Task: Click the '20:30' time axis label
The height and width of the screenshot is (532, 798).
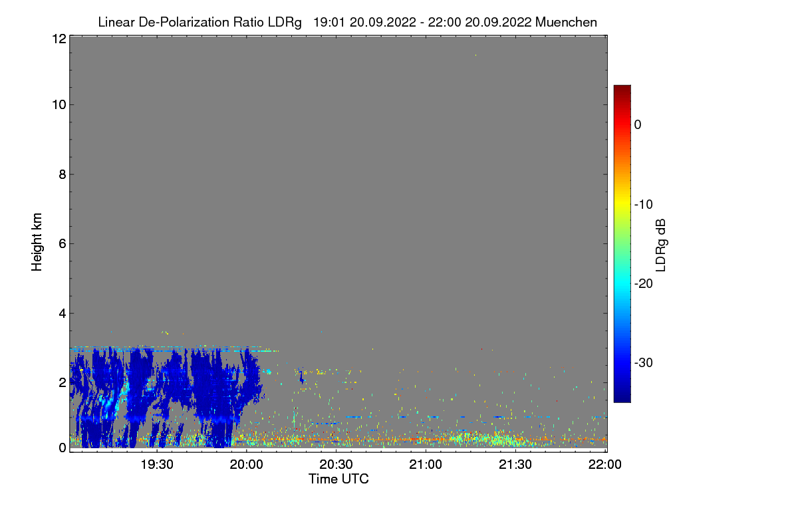Action: click(x=336, y=464)
